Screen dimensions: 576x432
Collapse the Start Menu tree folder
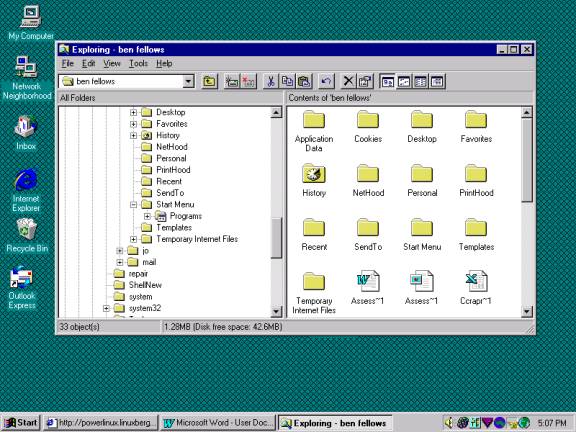[133, 205]
